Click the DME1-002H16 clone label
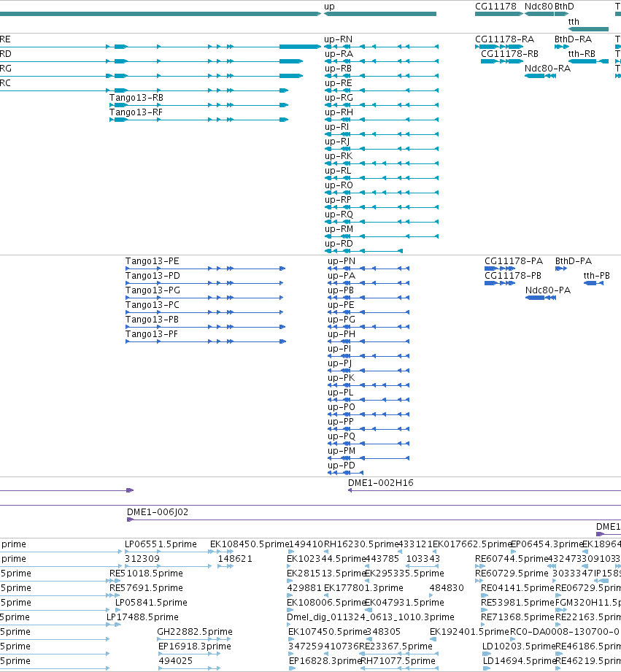The image size is (621, 672). click(x=381, y=483)
